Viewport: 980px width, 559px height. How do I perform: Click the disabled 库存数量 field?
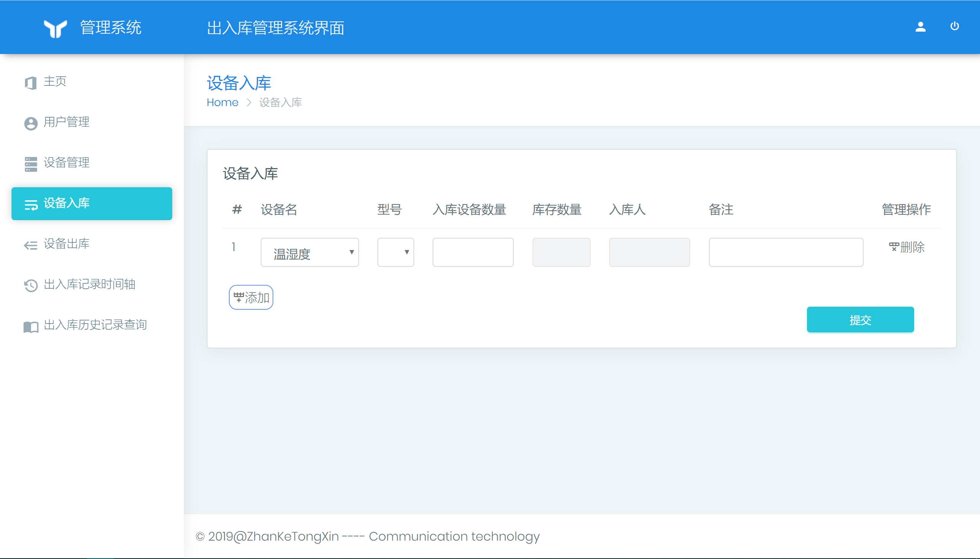pos(561,252)
